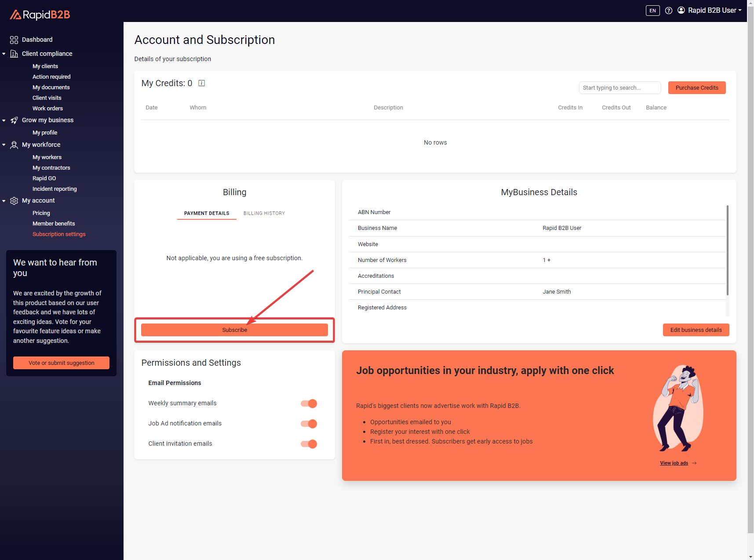Image resolution: width=754 pixels, height=560 pixels.
Task: Toggle Client invitation emails switch
Action: tap(309, 444)
